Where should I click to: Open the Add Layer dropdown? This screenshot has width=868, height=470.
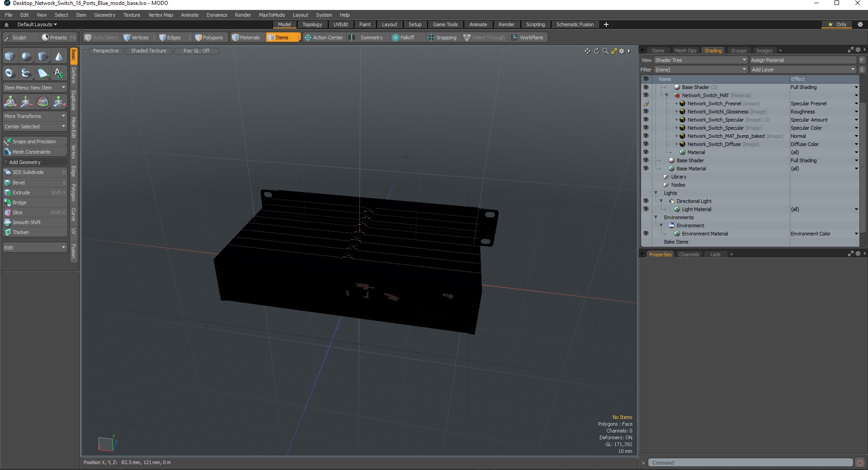tap(803, 70)
